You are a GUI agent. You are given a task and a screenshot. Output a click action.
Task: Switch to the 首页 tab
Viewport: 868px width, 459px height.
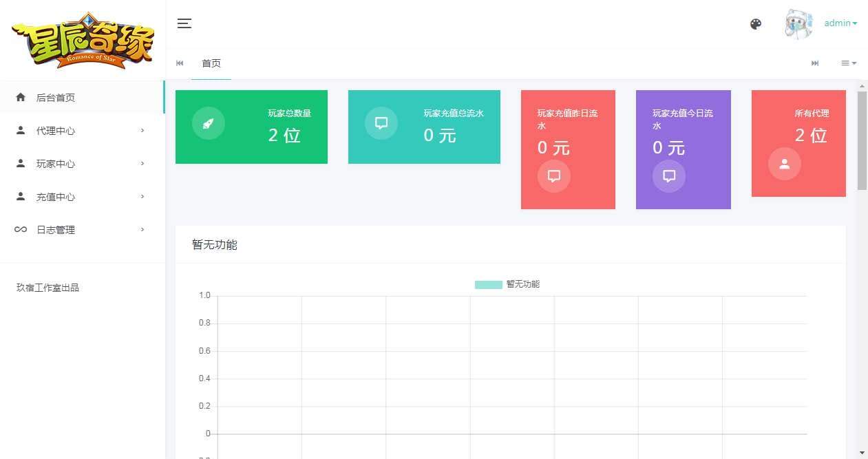(x=211, y=63)
